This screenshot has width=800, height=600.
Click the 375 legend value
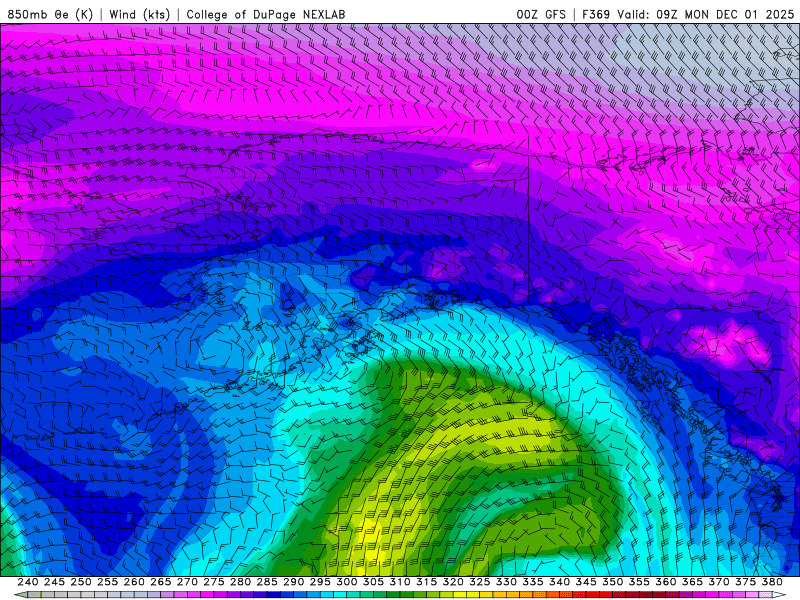[x=745, y=582]
